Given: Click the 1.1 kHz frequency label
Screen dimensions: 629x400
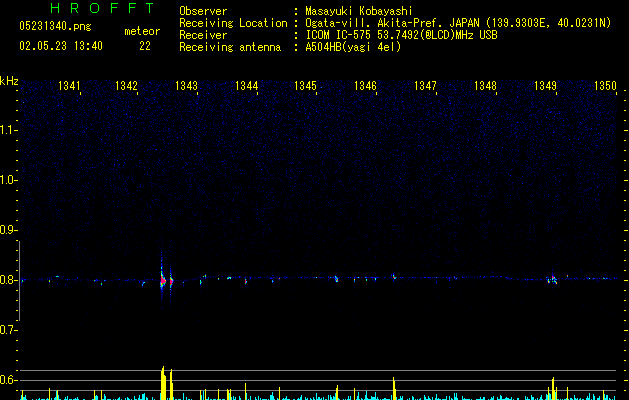Looking at the screenshot, I should 8,130.
